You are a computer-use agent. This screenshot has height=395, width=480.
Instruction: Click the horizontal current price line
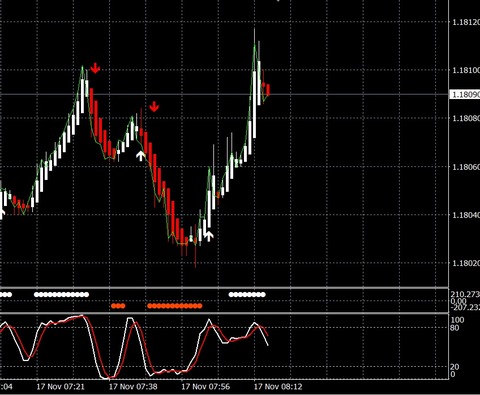pos(224,95)
